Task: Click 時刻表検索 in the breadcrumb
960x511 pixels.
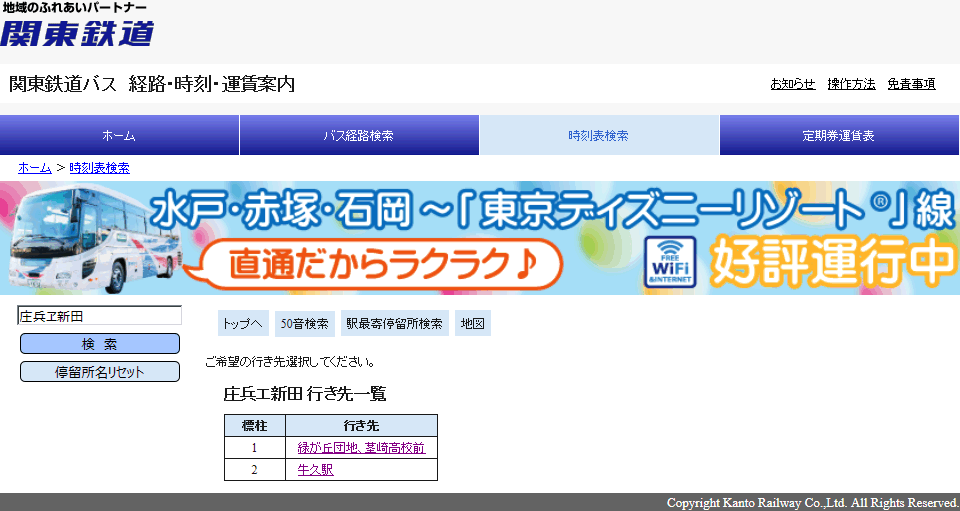Action: 99,168
